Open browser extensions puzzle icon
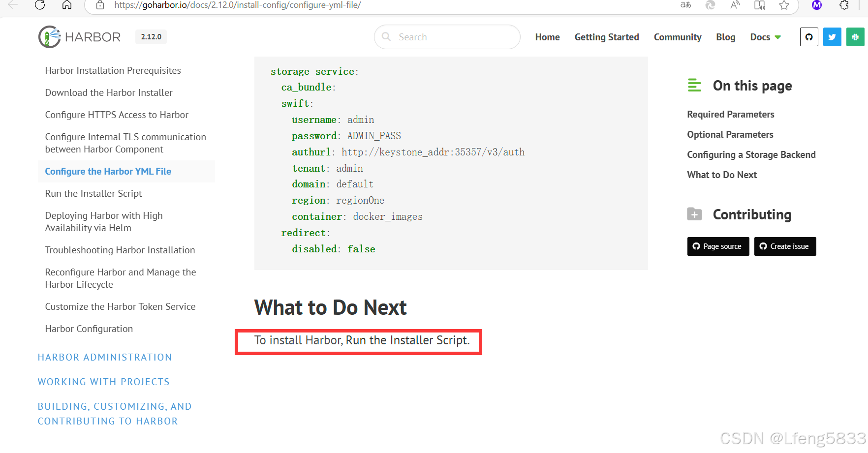Screen dimensions: 868x453 point(844,5)
